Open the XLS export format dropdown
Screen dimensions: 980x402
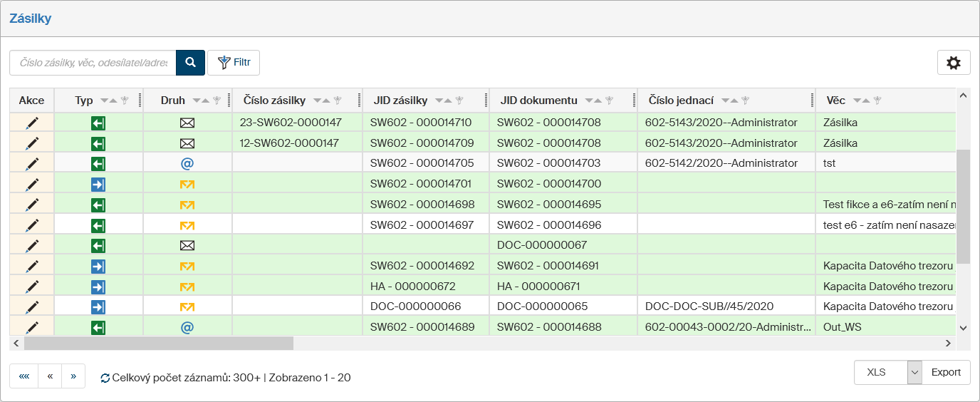914,372
